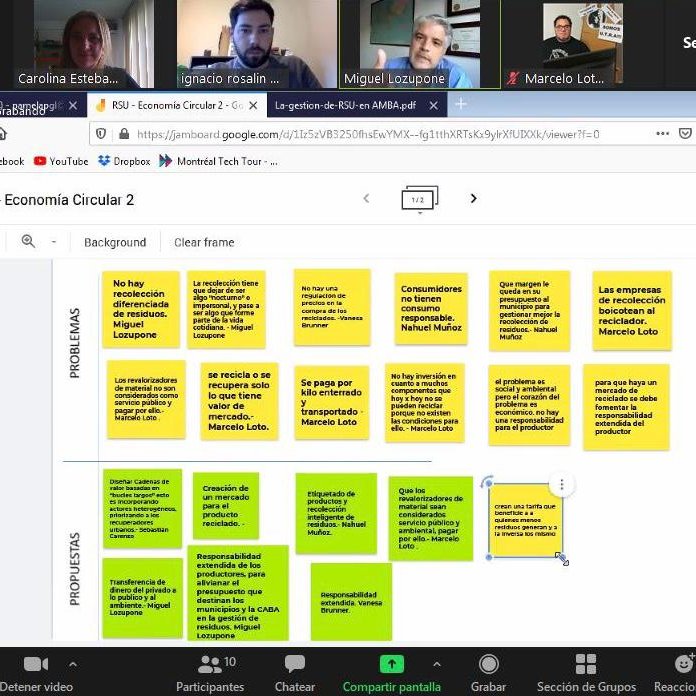Select green 'Etiquetado de productos' note
The image size is (696, 696).
click(336, 514)
